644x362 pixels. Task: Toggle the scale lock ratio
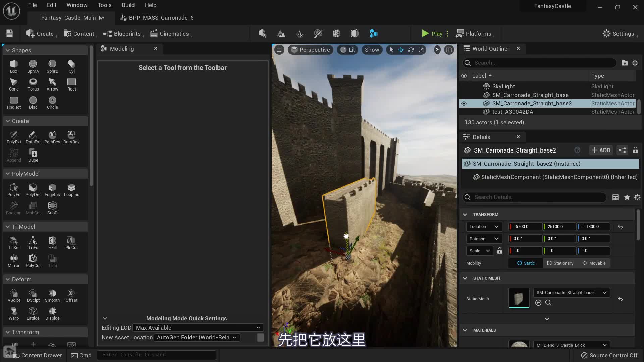click(x=500, y=251)
